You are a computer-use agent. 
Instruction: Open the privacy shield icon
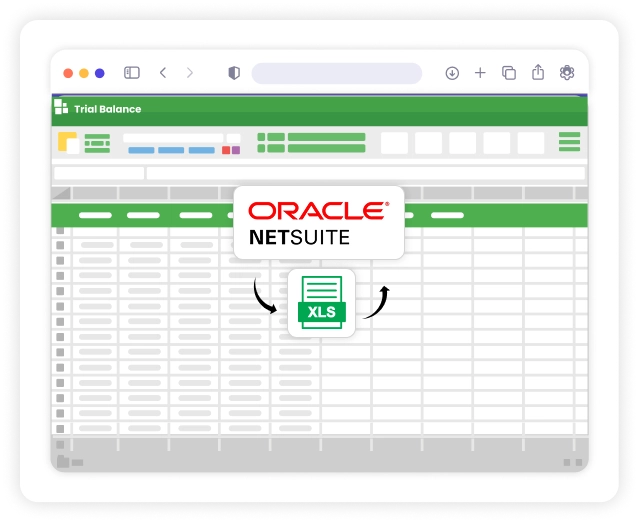point(234,73)
